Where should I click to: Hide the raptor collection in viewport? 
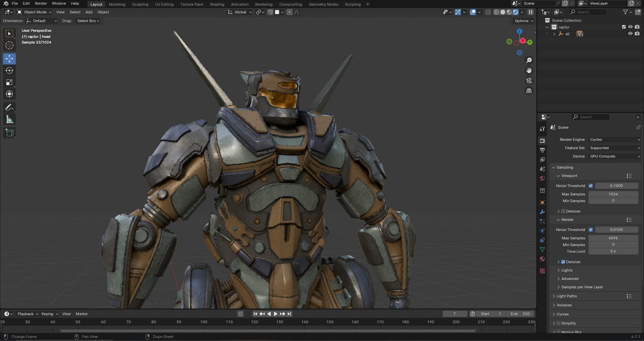(x=630, y=27)
